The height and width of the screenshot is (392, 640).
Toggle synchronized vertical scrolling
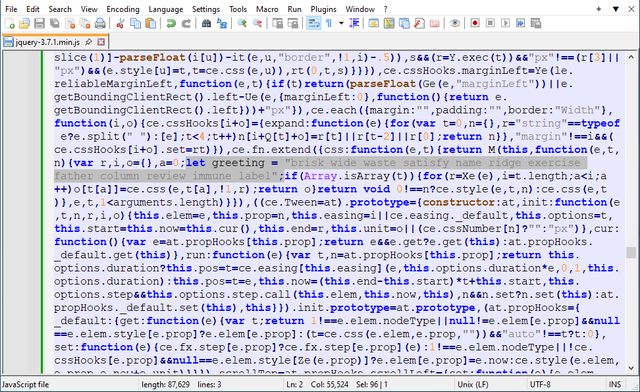point(278,24)
